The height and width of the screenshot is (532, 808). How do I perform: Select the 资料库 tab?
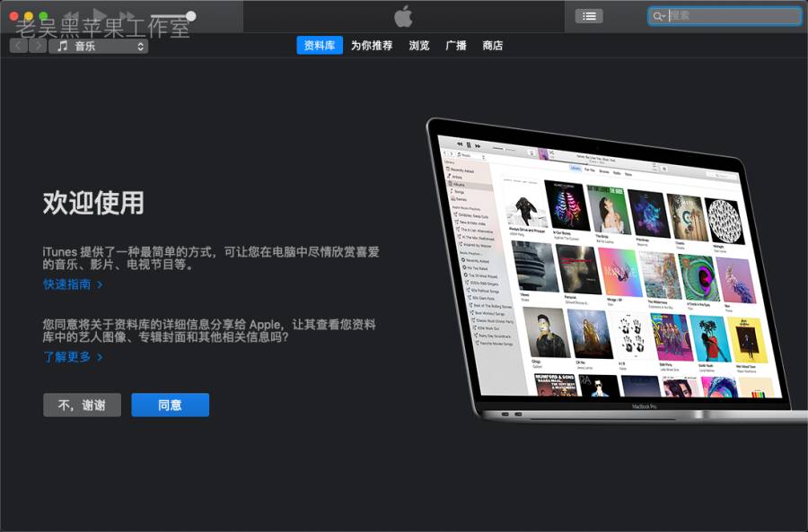click(x=320, y=46)
